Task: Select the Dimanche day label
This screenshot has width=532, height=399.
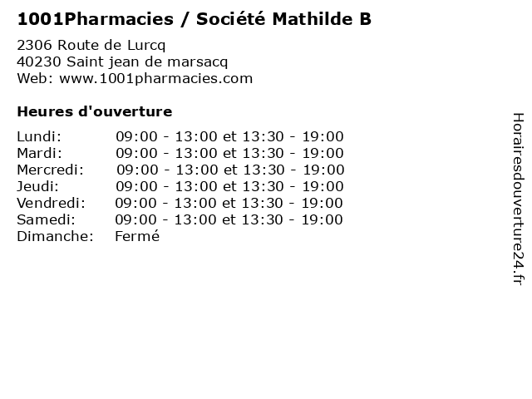Action: click(54, 236)
